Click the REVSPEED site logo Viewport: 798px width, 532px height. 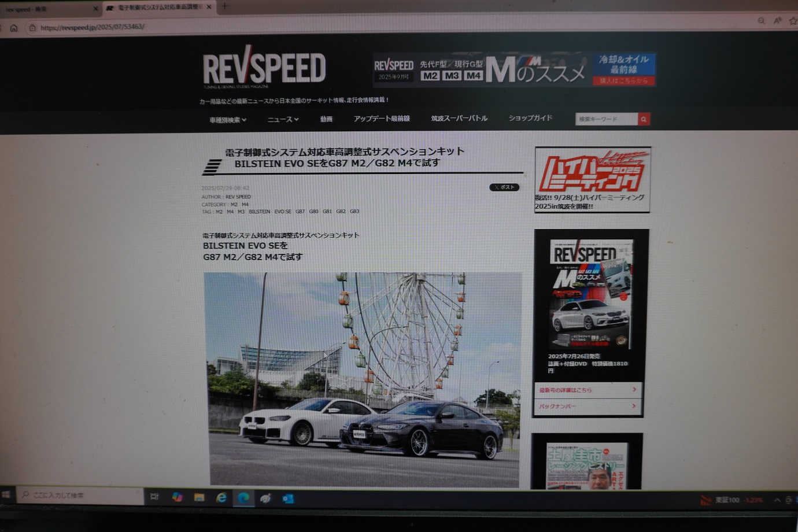point(264,68)
